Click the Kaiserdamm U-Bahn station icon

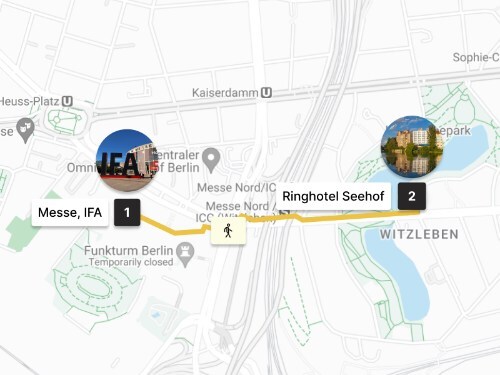tap(266, 92)
